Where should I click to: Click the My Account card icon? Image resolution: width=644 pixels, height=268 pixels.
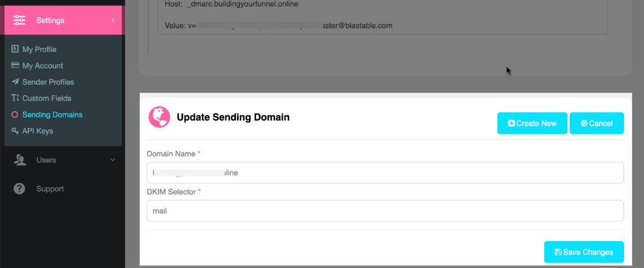coord(15,66)
